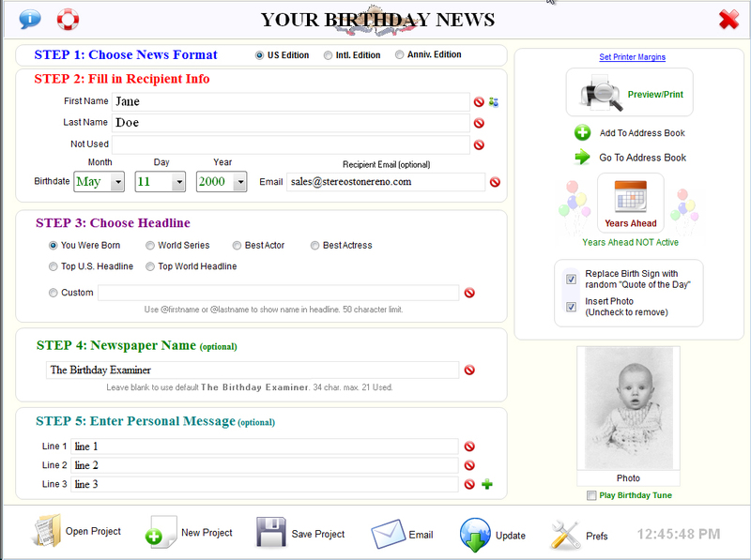Click into the Last Name field

tap(291, 123)
